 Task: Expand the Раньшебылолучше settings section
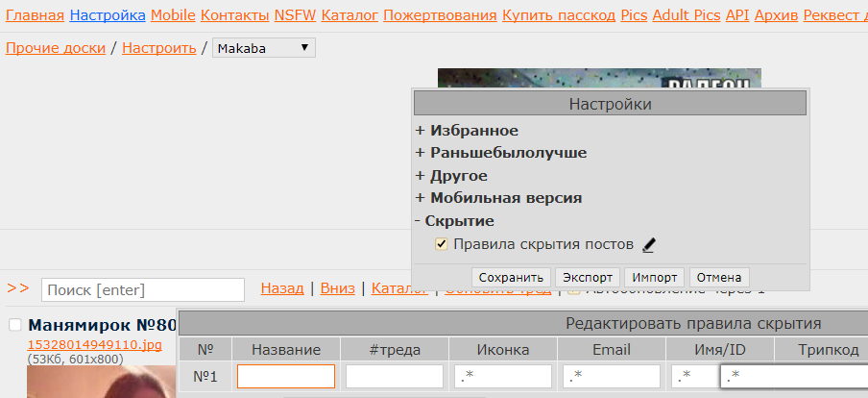tap(501, 153)
